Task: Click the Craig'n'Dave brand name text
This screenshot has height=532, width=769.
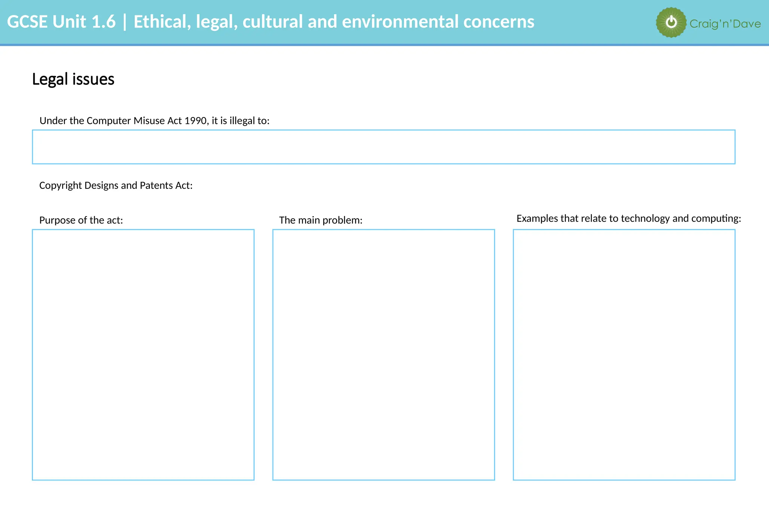Action: (x=725, y=24)
